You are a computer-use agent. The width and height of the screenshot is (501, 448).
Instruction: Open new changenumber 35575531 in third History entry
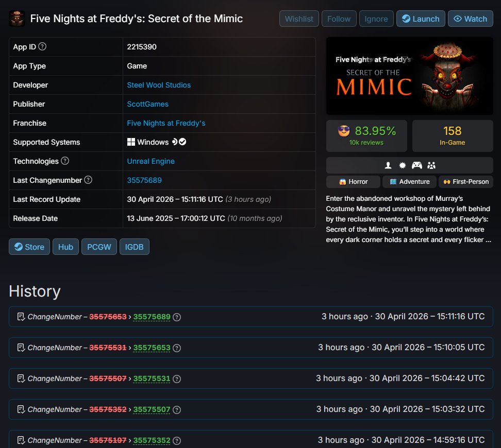tap(152, 378)
